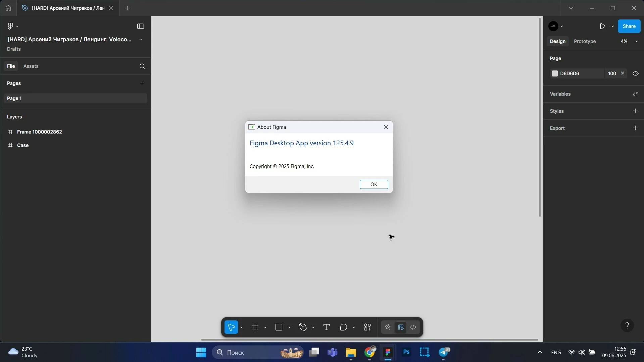Open Microsoft Teams from taskbar

332,353
